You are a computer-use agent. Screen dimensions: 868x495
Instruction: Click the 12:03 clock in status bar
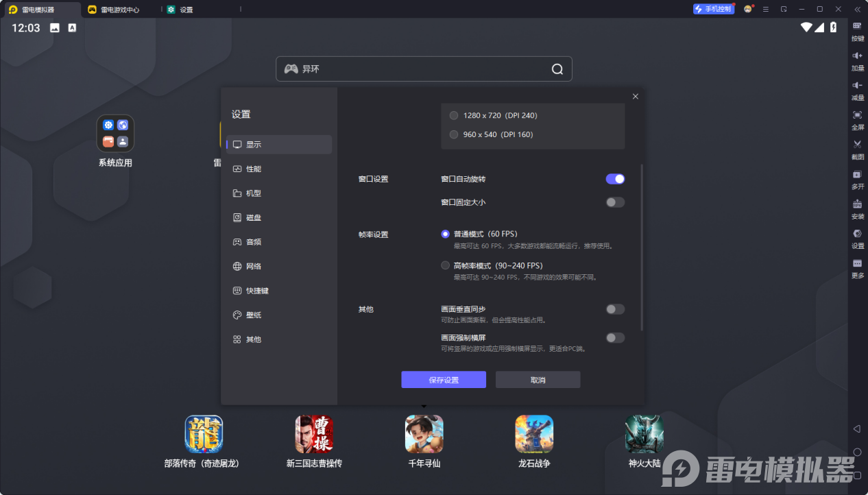(x=26, y=28)
